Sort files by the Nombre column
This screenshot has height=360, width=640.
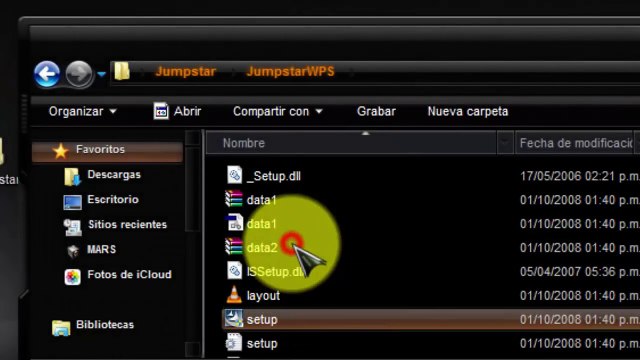tap(352, 143)
